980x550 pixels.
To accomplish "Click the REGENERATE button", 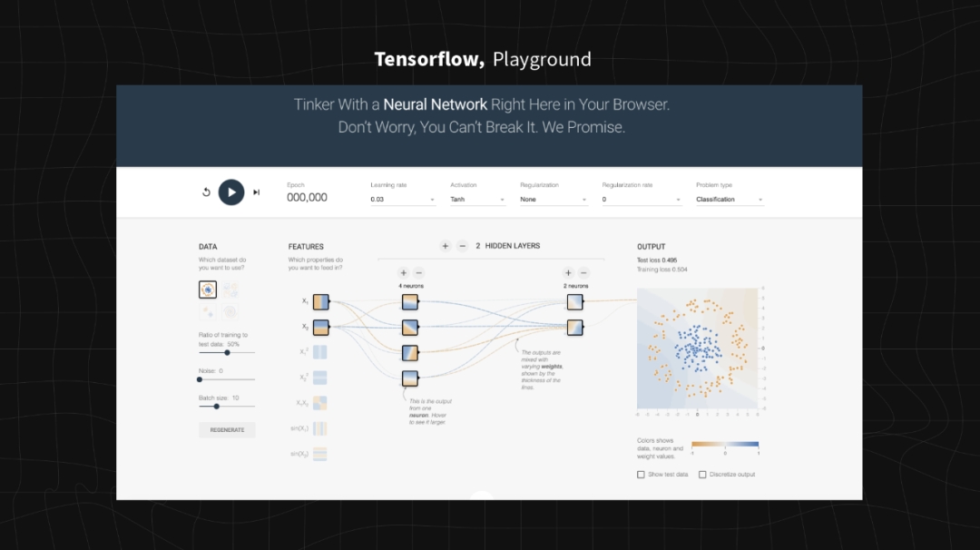I will [227, 430].
